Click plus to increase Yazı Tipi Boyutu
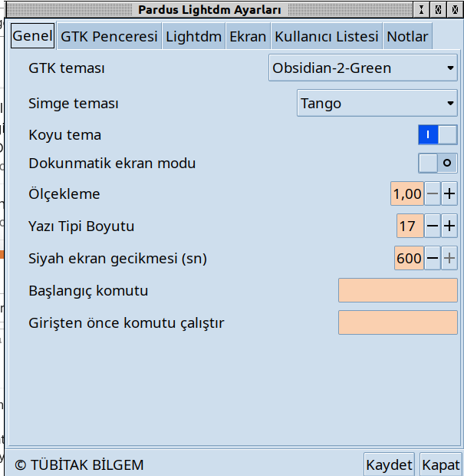The image size is (464, 476). [x=449, y=226]
